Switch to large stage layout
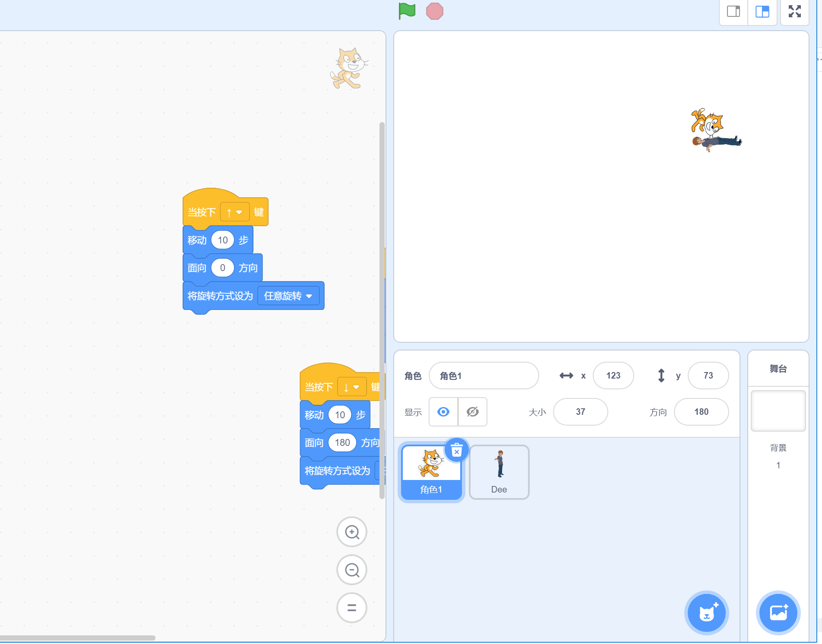This screenshot has height=644, width=822. (x=762, y=11)
